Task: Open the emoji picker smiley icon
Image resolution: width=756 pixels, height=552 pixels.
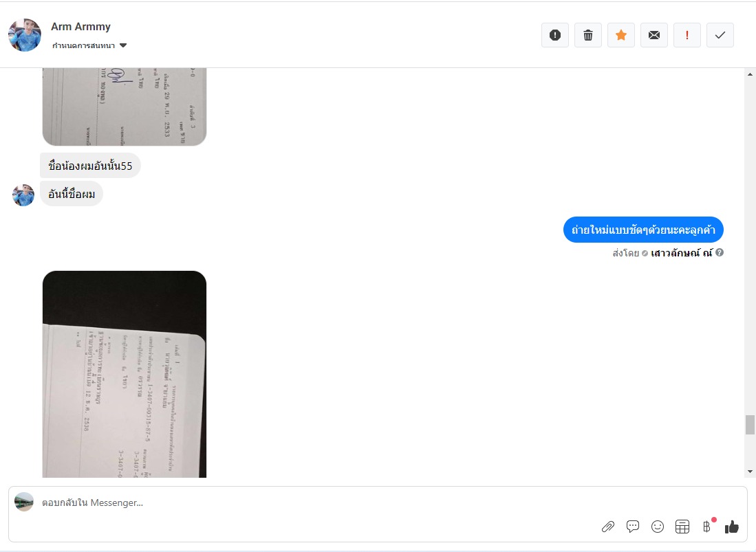Action: (658, 527)
